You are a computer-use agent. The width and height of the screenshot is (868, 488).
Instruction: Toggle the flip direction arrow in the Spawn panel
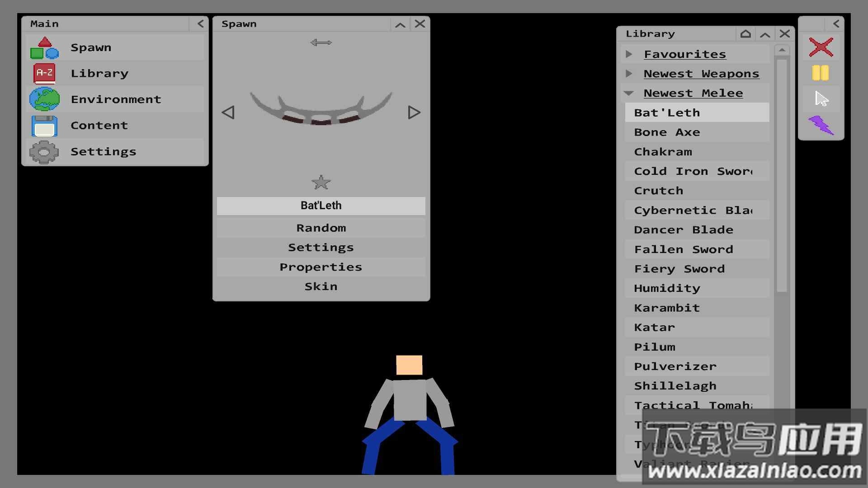[x=321, y=42]
